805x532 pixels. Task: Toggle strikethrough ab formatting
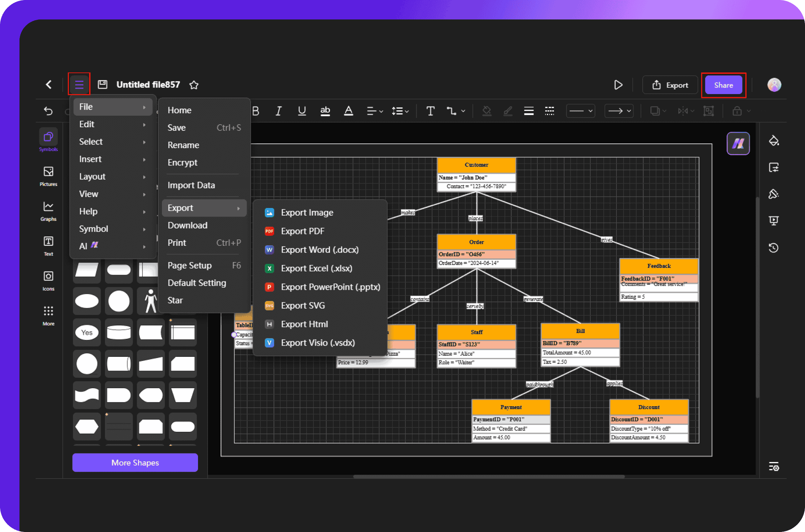tap(325, 111)
